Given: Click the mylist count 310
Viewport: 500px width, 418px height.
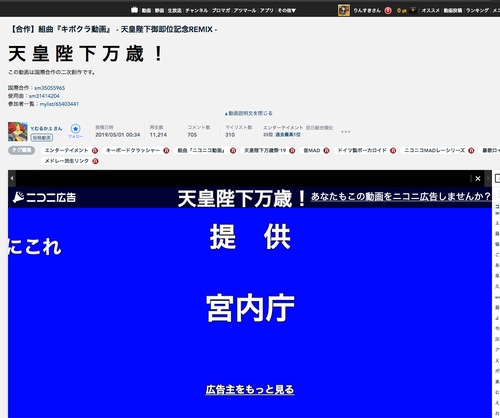Looking at the screenshot, I should point(230,135).
